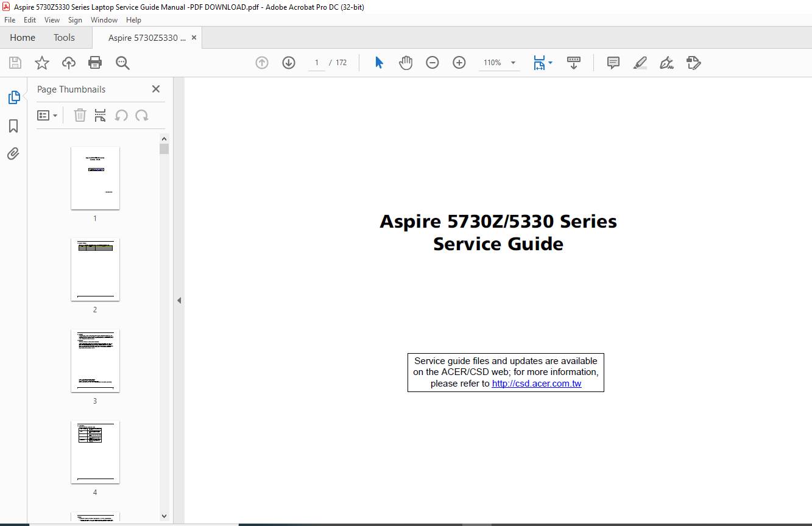
Task: Click the Fit page width tool
Action: 539,63
